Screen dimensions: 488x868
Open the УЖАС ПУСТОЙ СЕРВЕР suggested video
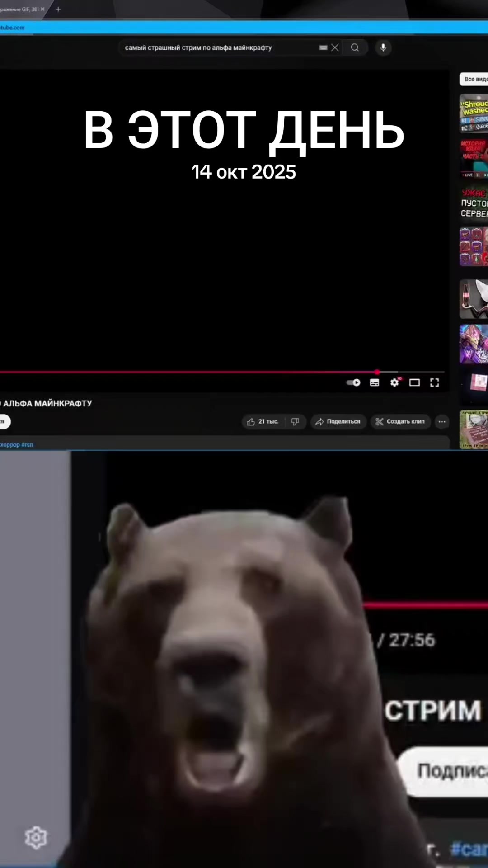click(474, 203)
